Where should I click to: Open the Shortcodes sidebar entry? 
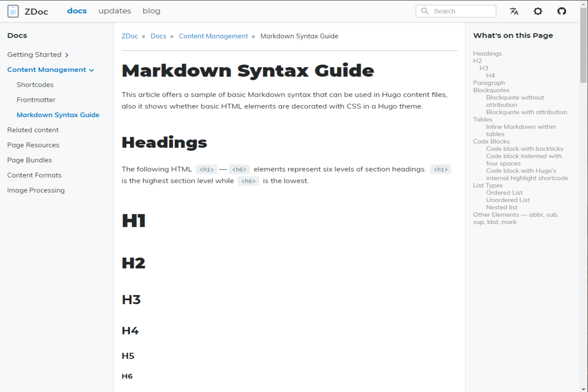(x=35, y=85)
